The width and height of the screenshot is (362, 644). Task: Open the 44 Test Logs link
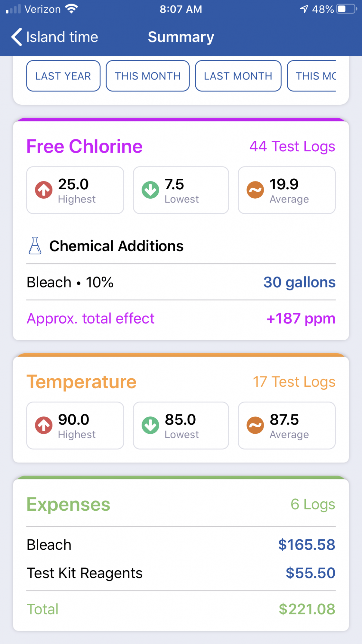pyautogui.click(x=292, y=147)
